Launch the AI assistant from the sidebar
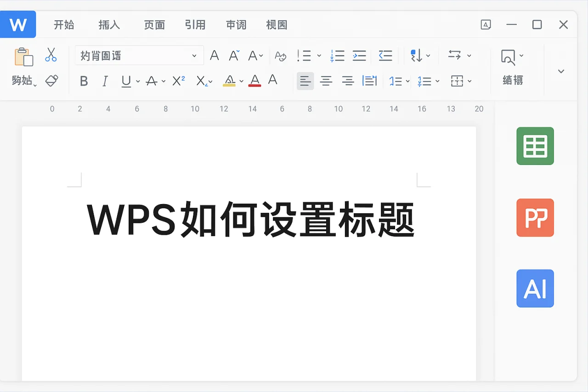The height and width of the screenshot is (392, 588). click(x=535, y=289)
